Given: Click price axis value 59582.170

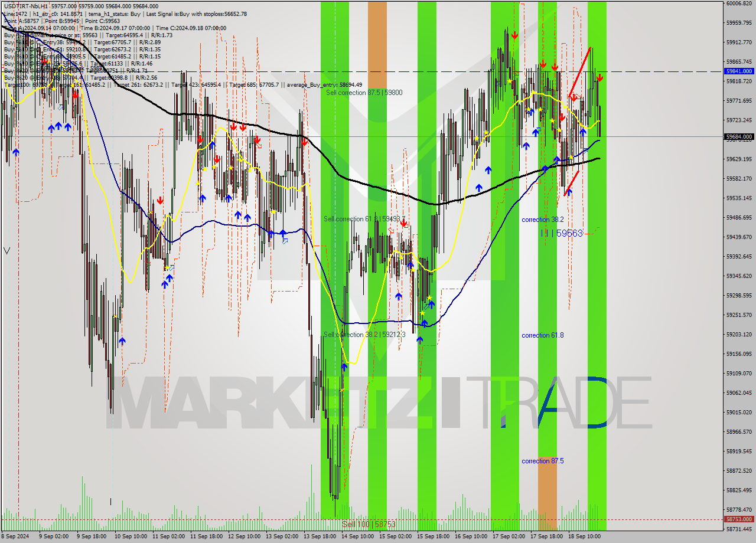Looking at the screenshot, I should pos(739,178).
